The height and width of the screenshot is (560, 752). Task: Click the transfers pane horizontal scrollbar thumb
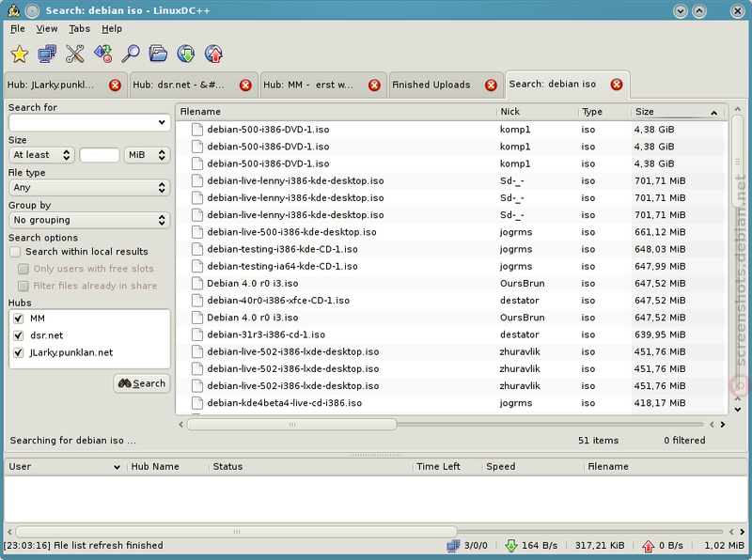coord(237,532)
